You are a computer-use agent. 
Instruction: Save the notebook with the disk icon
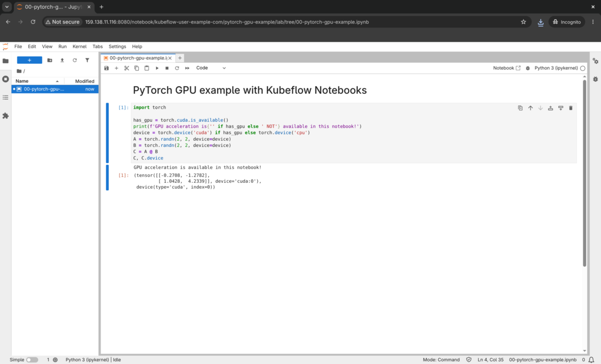pos(107,68)
